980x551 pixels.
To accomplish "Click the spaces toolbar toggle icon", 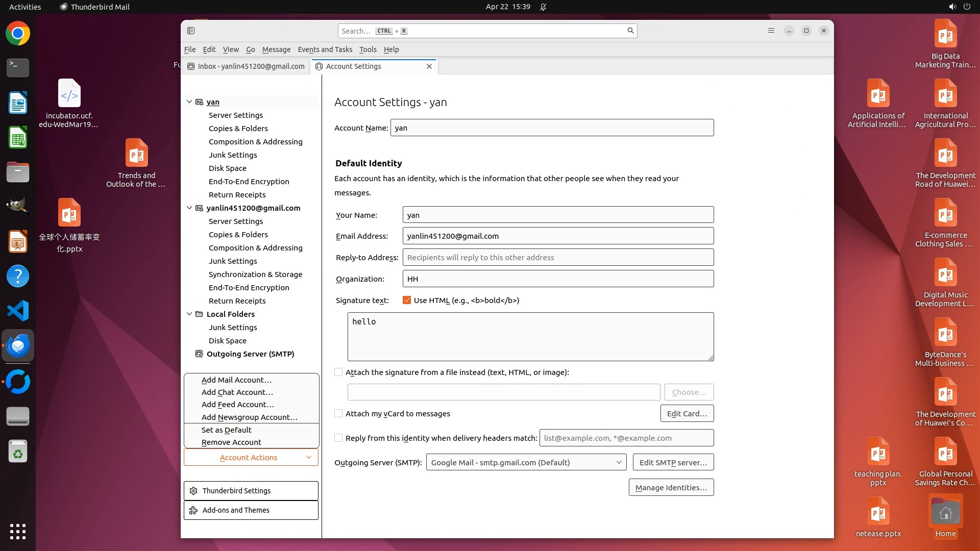I will (x=191, y=31).
